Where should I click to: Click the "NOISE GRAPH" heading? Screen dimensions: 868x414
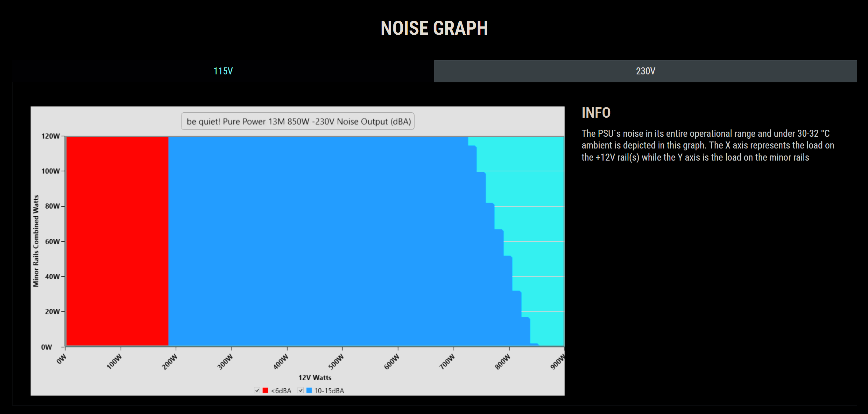[434, 28]
